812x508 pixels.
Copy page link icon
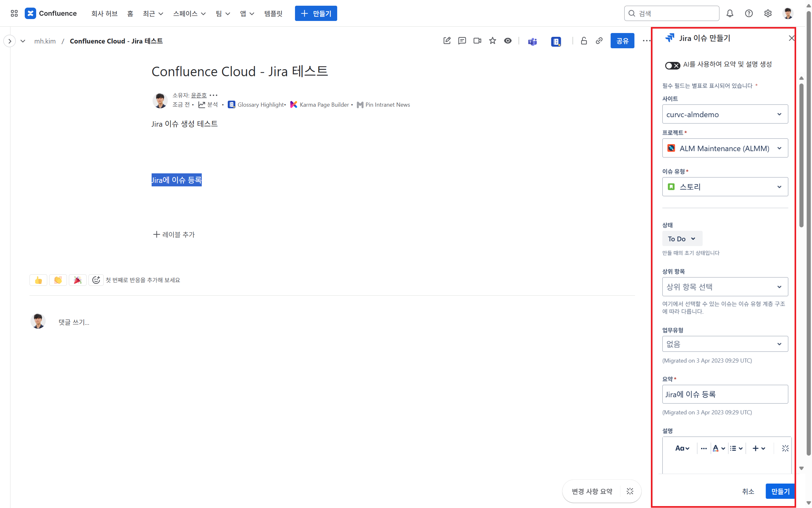click(599, 41)
